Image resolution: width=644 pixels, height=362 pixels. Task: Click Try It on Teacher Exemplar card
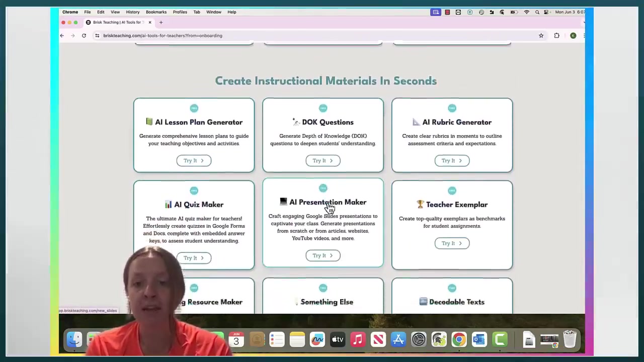coord(451,243)
